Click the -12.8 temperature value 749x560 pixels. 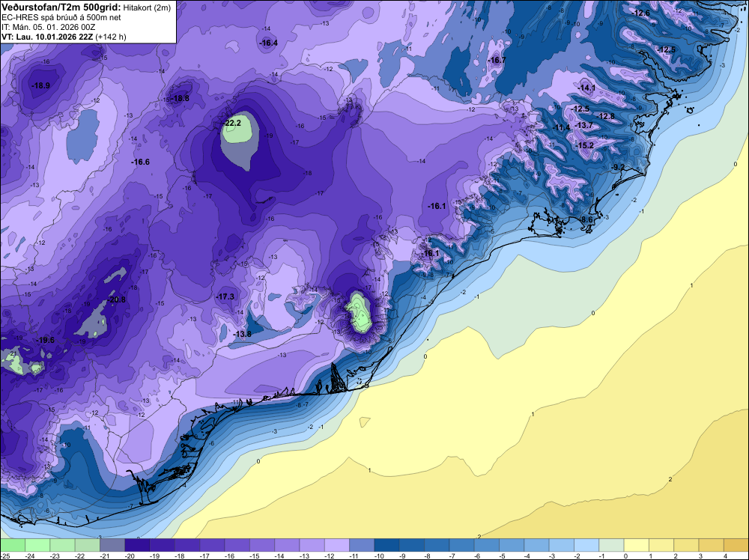(606, 117)
